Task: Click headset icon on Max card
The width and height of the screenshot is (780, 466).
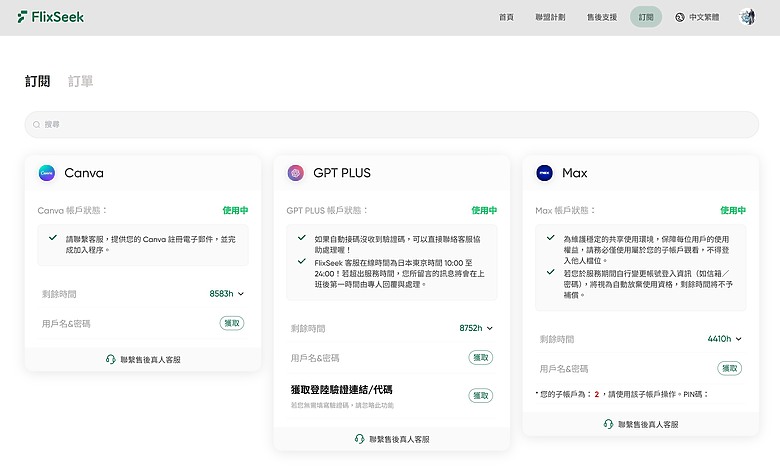Action: (608, 424)
